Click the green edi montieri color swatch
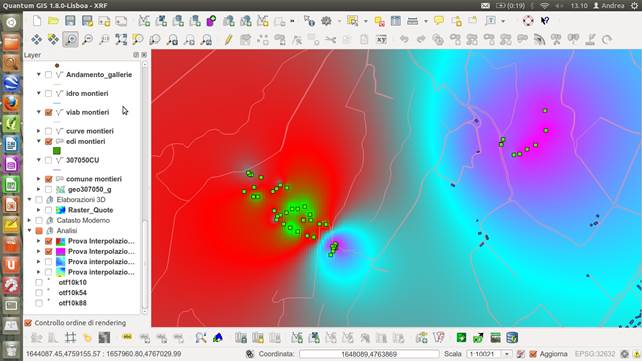This screenshot has height=361, width=642. click(x=57, y=151)
